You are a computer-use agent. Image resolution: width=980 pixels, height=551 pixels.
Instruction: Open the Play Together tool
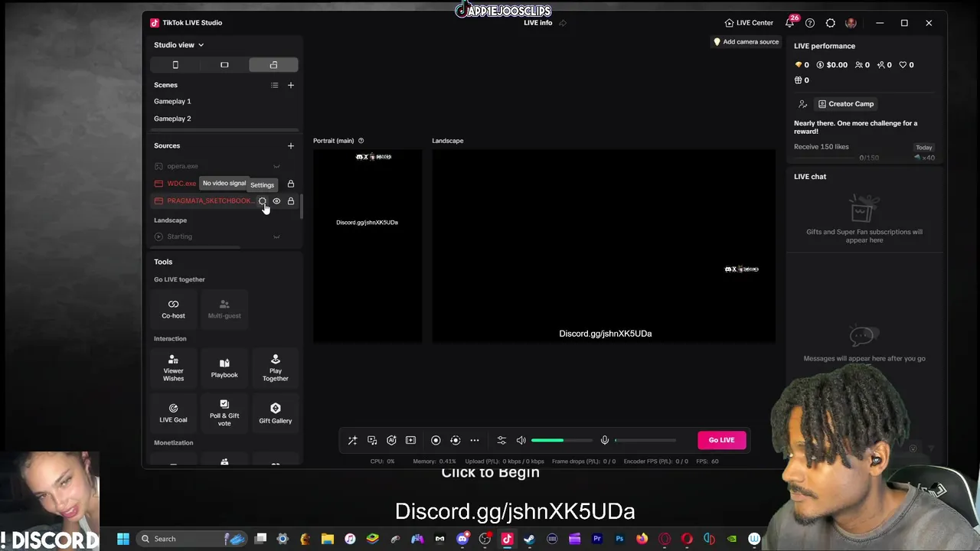click(x=276, y=367)
